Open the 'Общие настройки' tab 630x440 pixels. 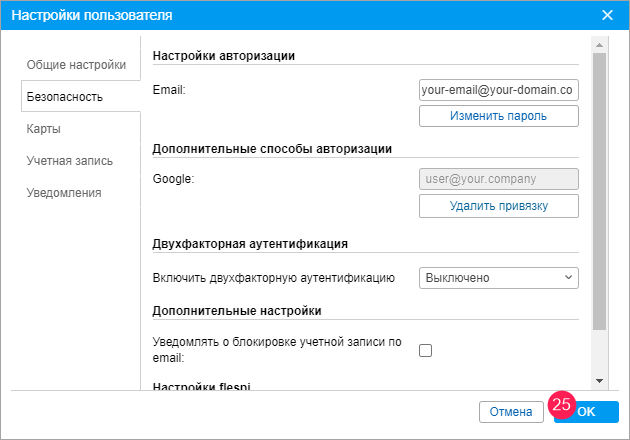coord(76,65)
